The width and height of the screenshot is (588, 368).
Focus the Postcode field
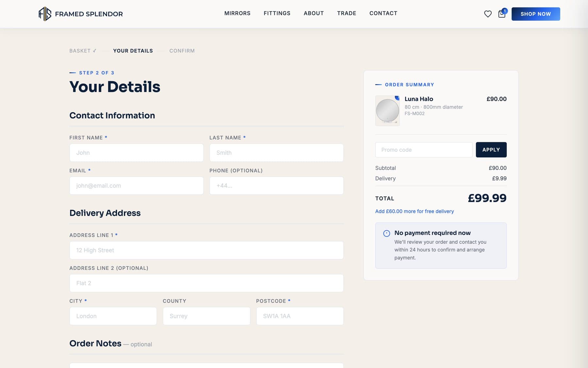(x=300, y=316)
